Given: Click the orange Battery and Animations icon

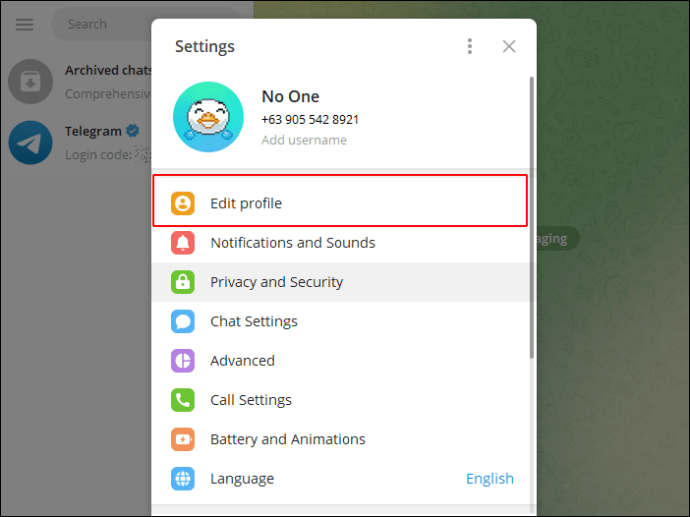Looking at the screenshot, I should 182,439.
